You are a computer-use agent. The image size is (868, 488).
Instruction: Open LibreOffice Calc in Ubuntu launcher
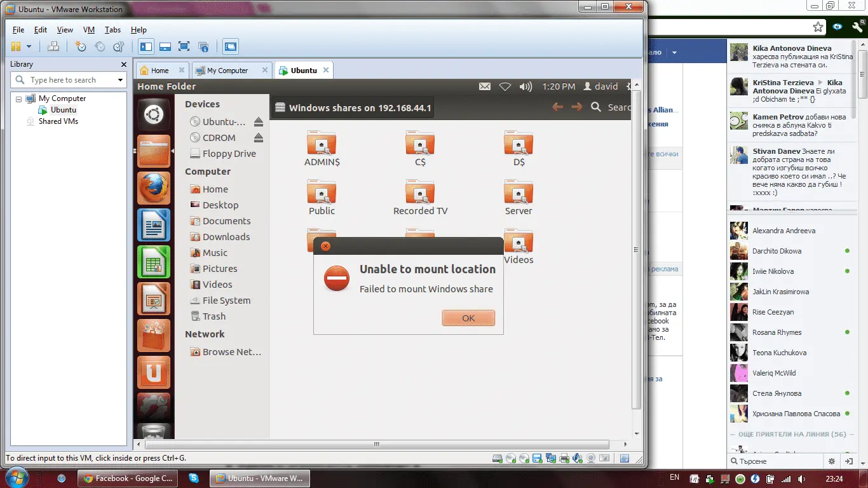coord(154,262)
